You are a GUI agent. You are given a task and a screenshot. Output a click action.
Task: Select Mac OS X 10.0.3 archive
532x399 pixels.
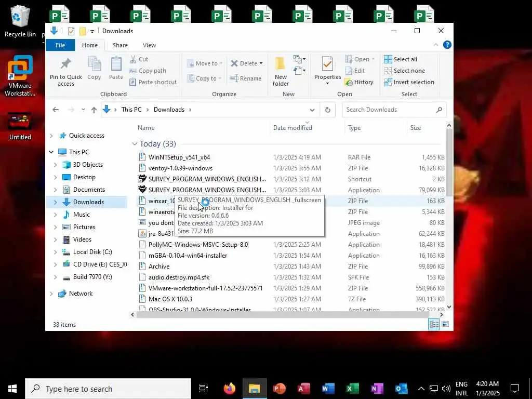(x=170, y=299)
